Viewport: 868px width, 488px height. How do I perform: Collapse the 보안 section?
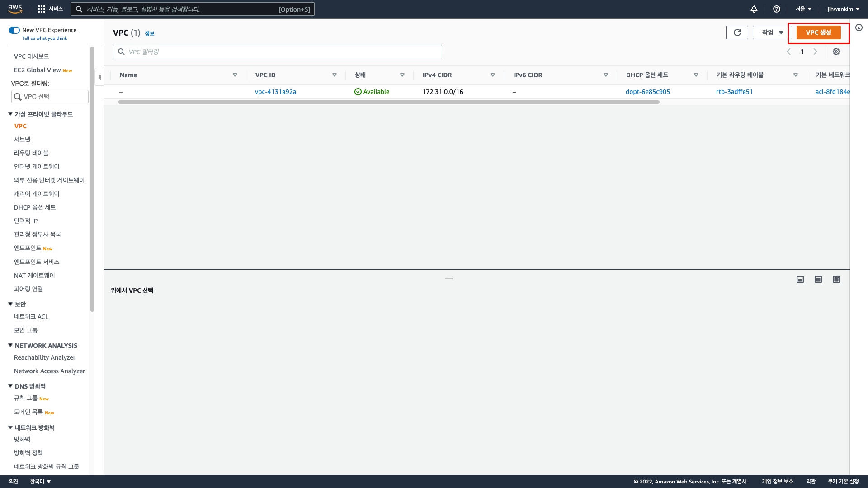10,304
